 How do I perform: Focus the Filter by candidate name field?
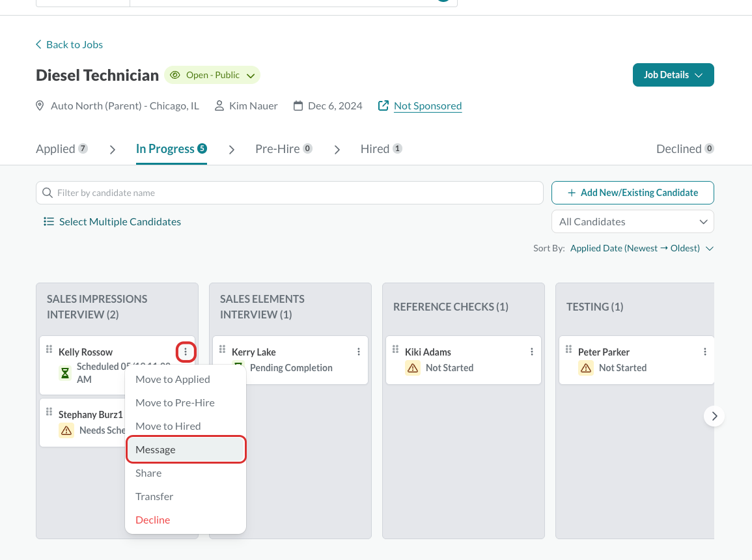[x=290, y=193]
